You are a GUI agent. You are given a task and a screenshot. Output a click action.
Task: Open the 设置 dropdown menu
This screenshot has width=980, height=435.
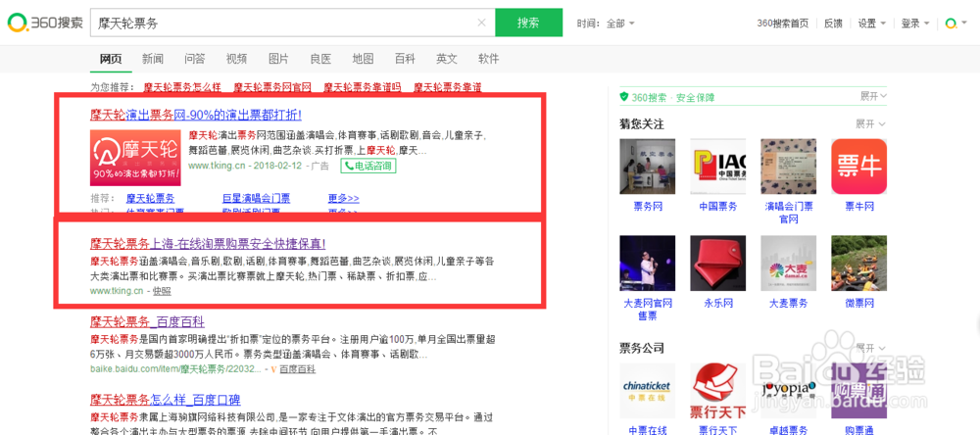tap(871, 24)
